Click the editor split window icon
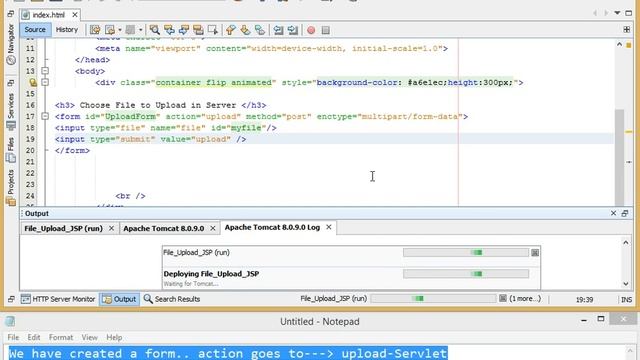 (x=627, y=29)
